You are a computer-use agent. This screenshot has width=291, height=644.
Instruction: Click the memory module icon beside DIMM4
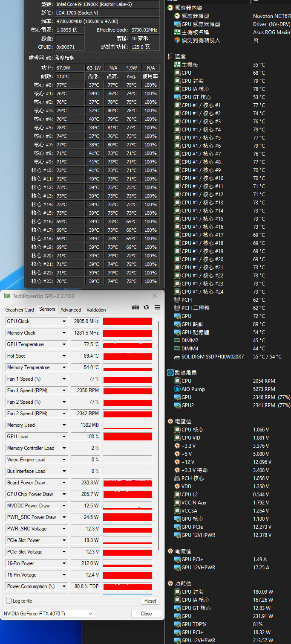pyautogui.click(x=177, y=348)
